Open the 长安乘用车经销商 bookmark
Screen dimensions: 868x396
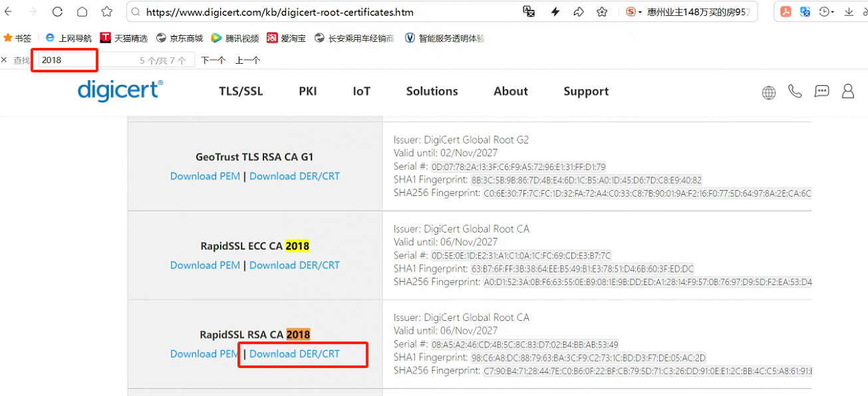pyautogui.click(x=355, y=39)
